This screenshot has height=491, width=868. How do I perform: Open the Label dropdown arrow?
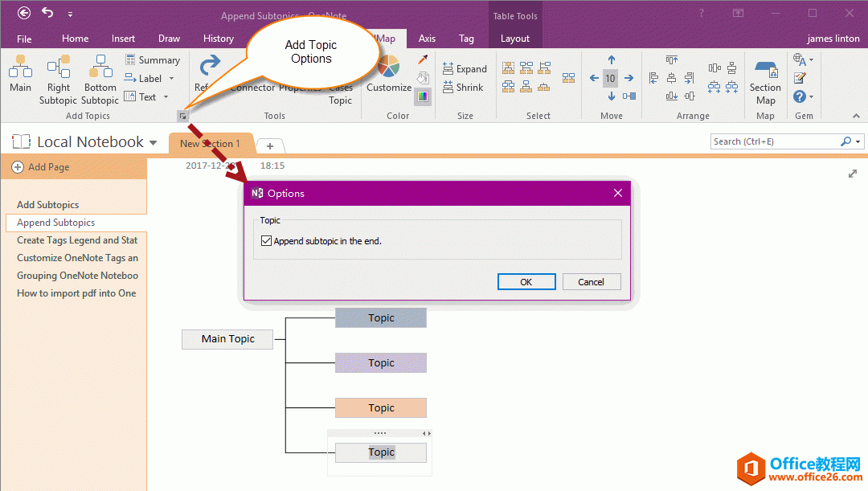click(x=171, y=79)
